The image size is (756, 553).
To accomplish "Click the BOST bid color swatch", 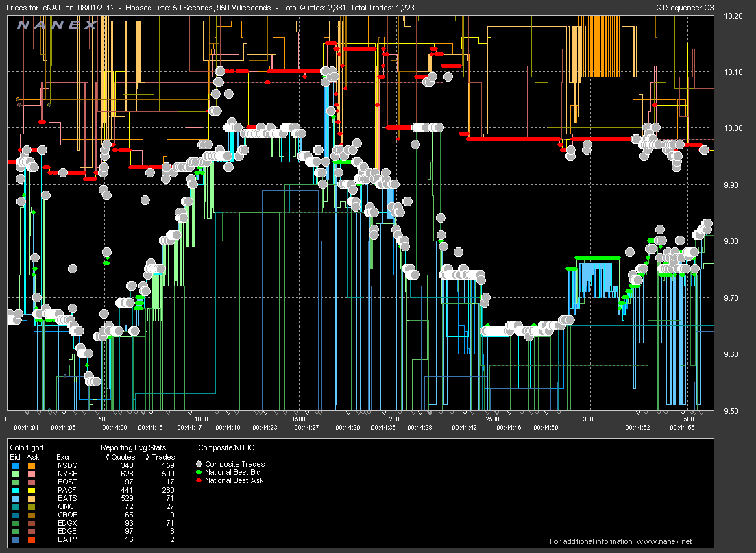I will pos(15,482).
